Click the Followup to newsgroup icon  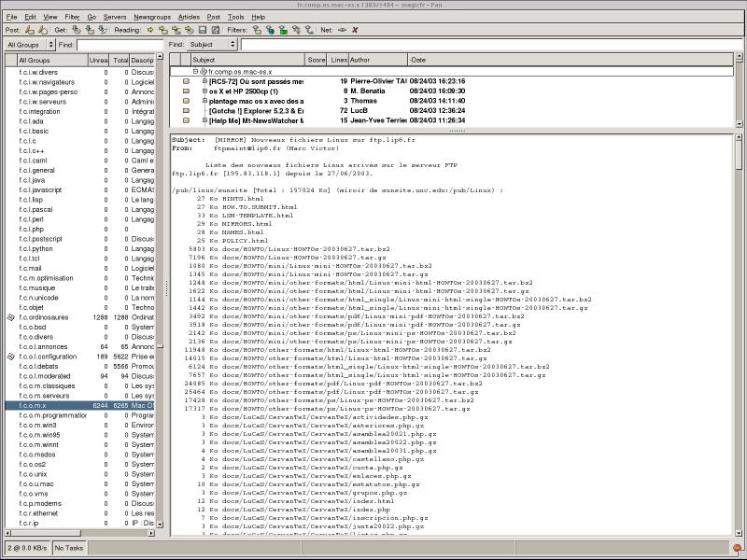(42, 30)
